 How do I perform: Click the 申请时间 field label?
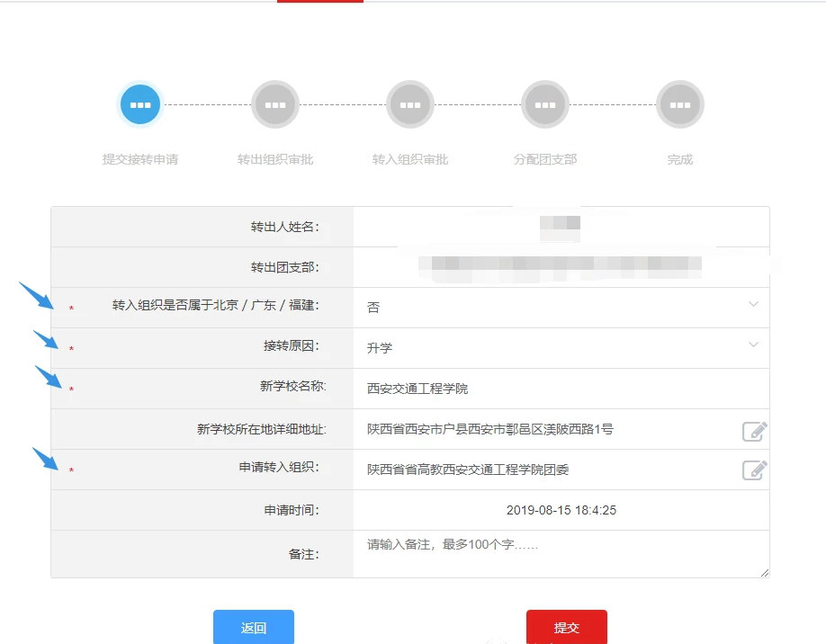[292, 510]
